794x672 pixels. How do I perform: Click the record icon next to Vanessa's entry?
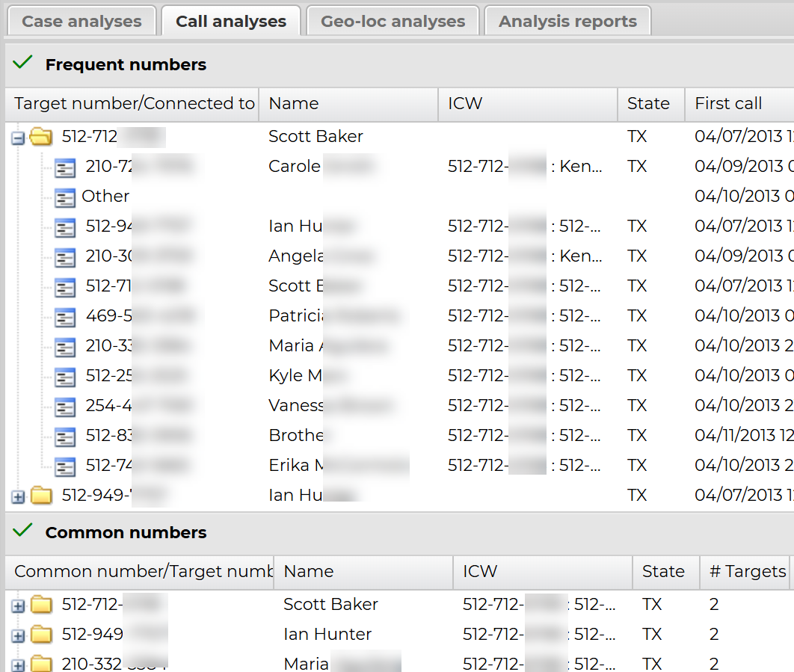(66, 407)
